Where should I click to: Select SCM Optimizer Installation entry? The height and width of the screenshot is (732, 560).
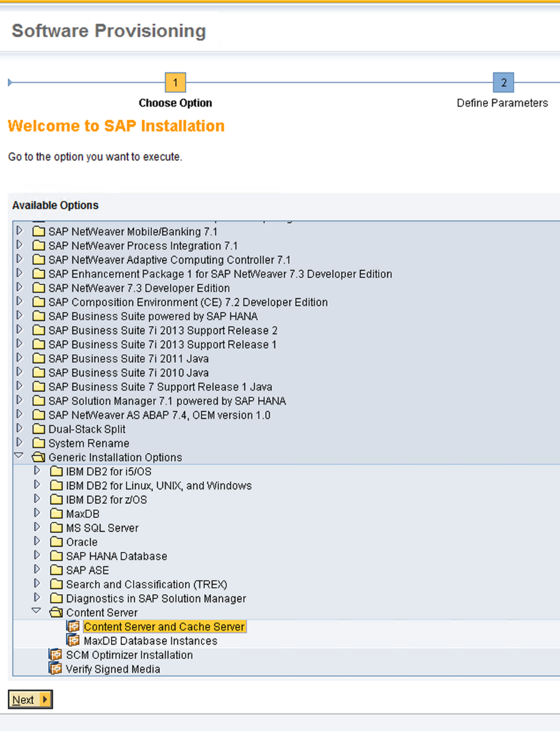pos(129,655)
